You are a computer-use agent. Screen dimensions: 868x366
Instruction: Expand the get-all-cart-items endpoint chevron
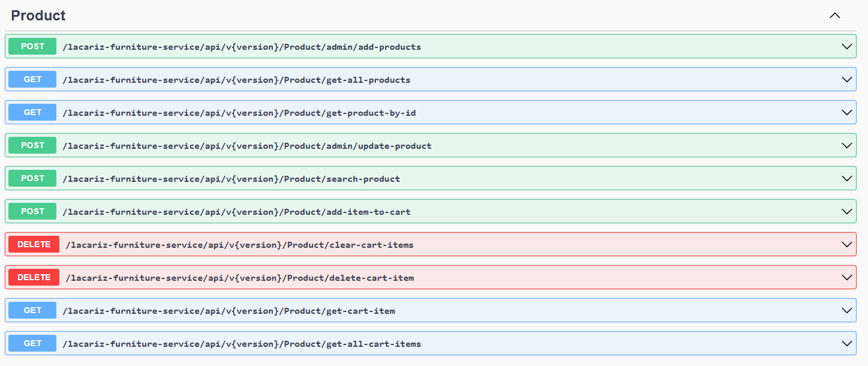click(x=847, y=343)
